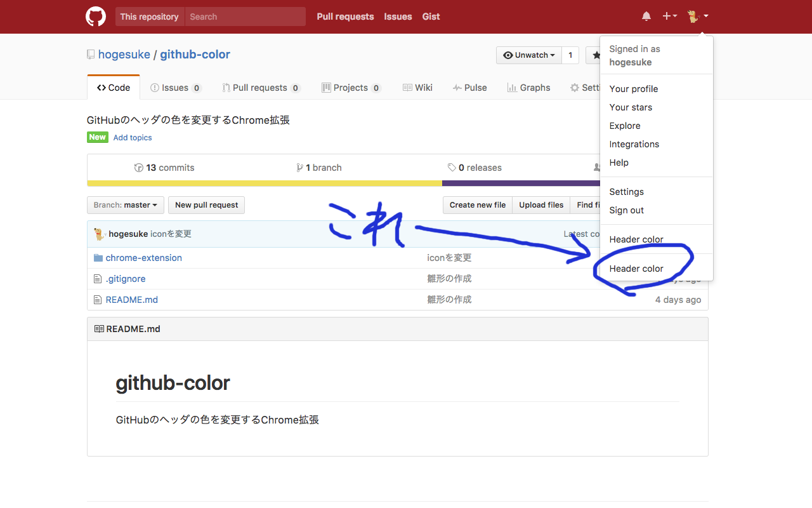Viewport: 812px width, 508px height.
Task: Open the hogesuke latest commit author link
Action: pyautogui.click(x=128, y=234)
